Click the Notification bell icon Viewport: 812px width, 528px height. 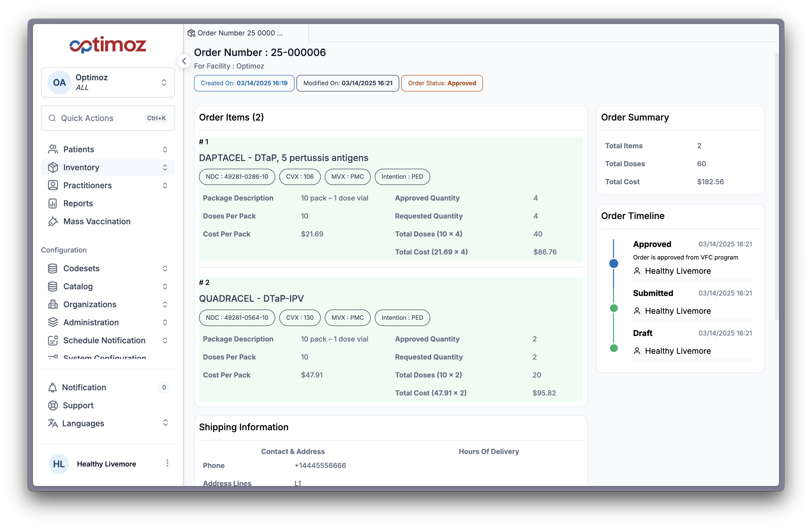tap(52, 387)
